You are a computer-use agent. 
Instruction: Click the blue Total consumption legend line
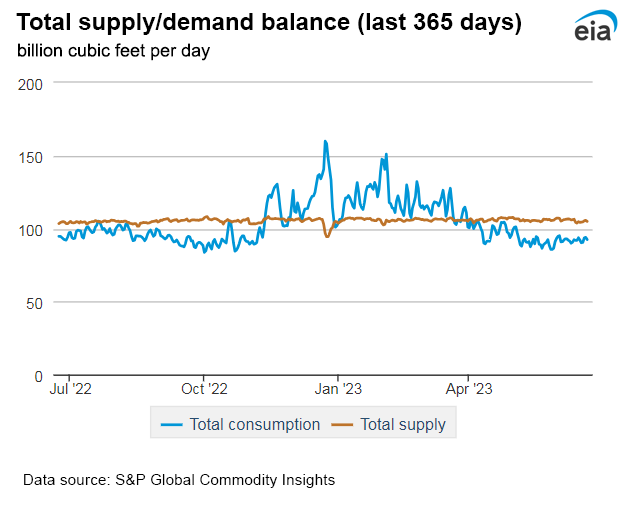click(x=171, y=425)
